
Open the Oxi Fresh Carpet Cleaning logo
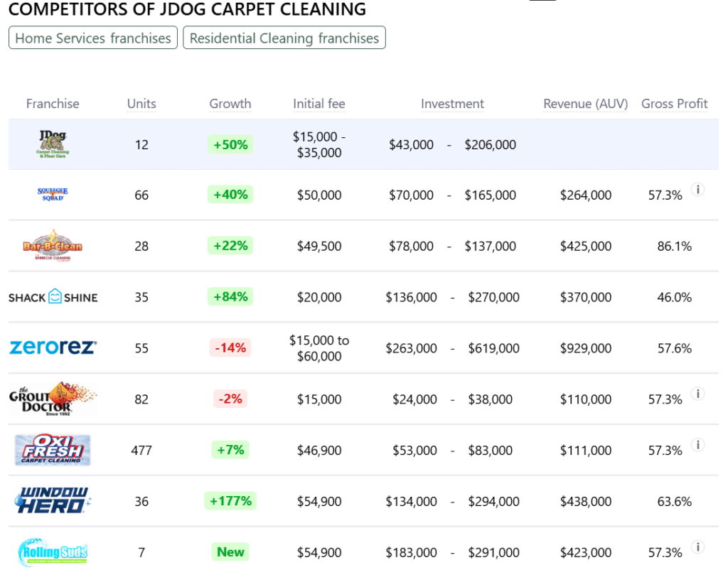(x=53, y=450)
